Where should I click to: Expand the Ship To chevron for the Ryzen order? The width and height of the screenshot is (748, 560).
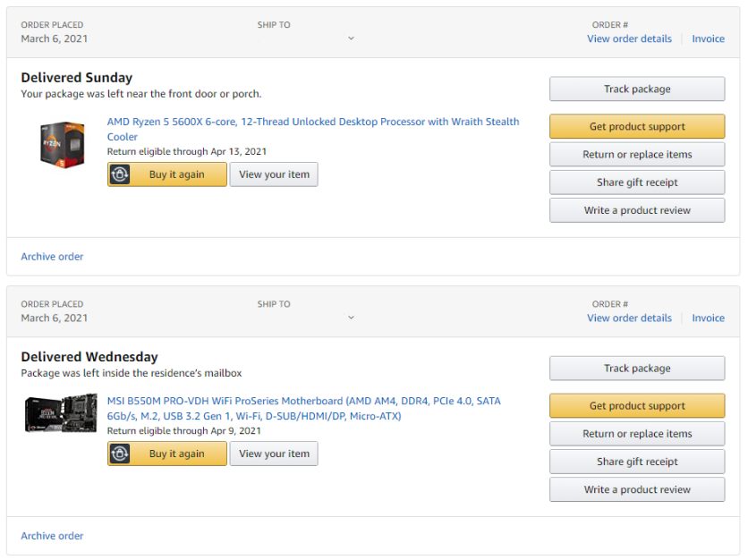(351, 38)
